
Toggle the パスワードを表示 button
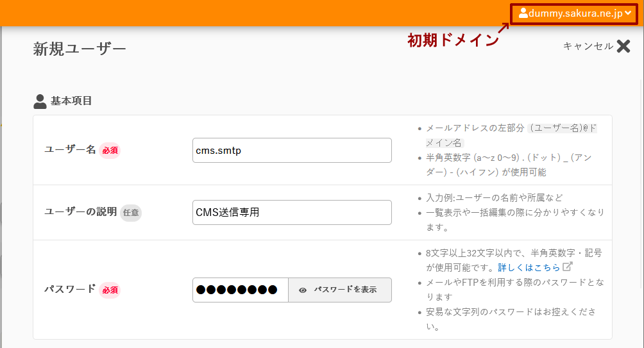340,290
